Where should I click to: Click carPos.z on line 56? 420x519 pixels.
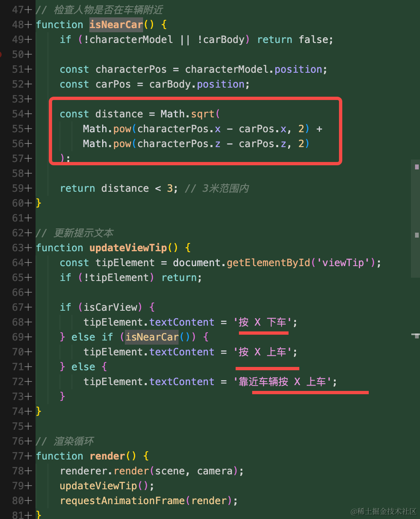pyautogui.click(x=262, y=144)
